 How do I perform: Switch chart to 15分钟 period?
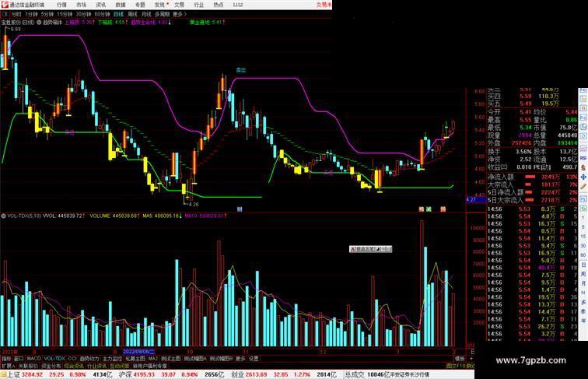[65, 14]
